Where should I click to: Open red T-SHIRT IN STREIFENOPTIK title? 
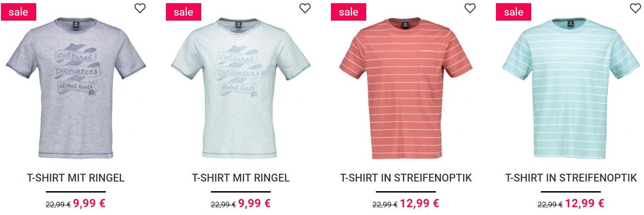coord(406,178)
